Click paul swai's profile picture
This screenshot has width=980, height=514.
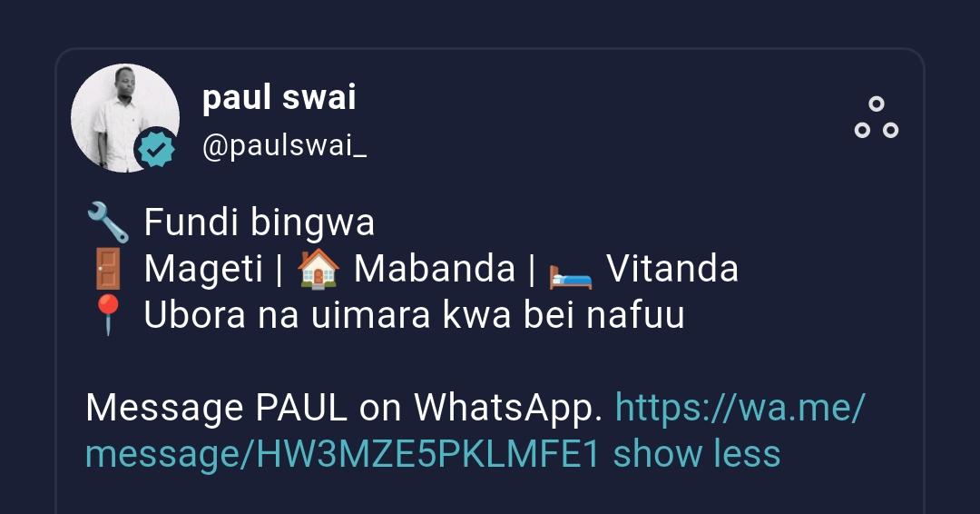tap(125, 117)
